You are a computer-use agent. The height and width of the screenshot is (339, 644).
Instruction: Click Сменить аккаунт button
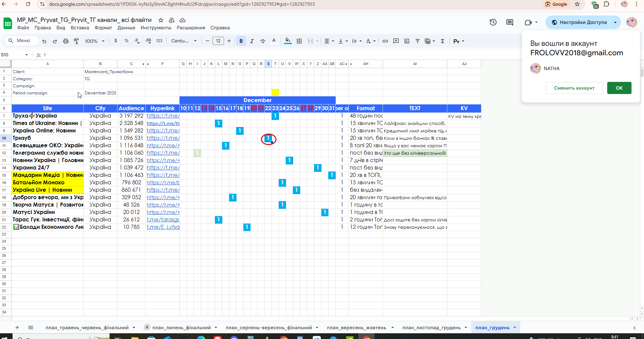(x=574, y=88)
